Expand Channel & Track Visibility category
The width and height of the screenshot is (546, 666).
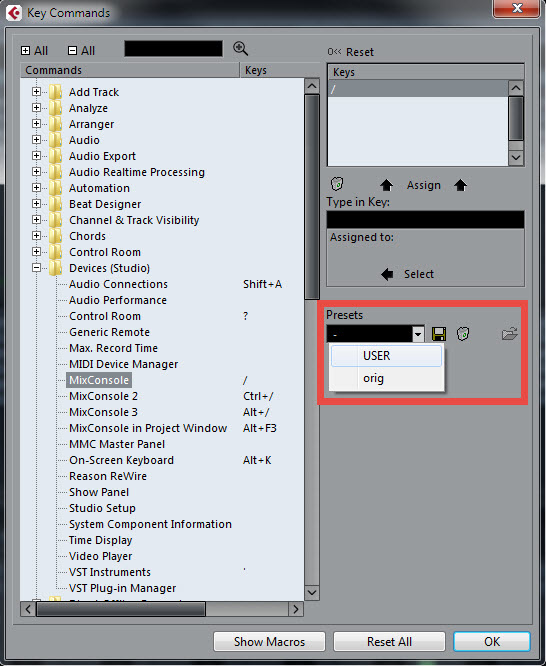click(x=37, y=220)
